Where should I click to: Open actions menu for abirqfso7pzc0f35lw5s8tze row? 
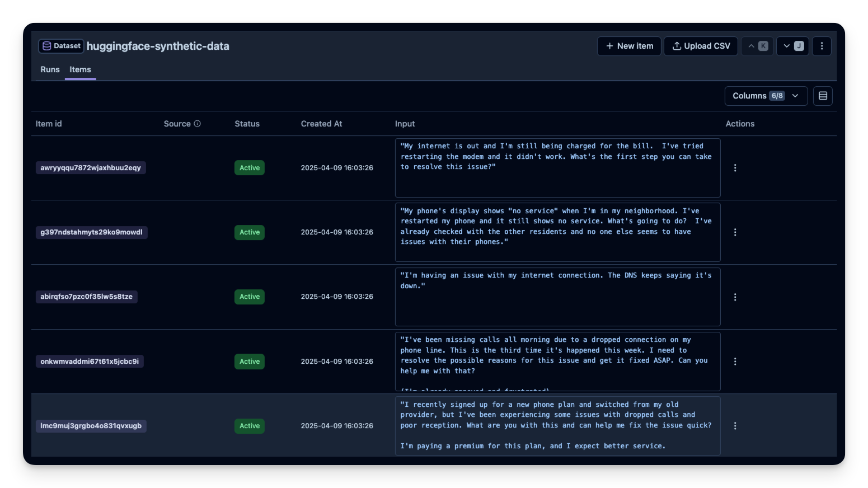735,297
